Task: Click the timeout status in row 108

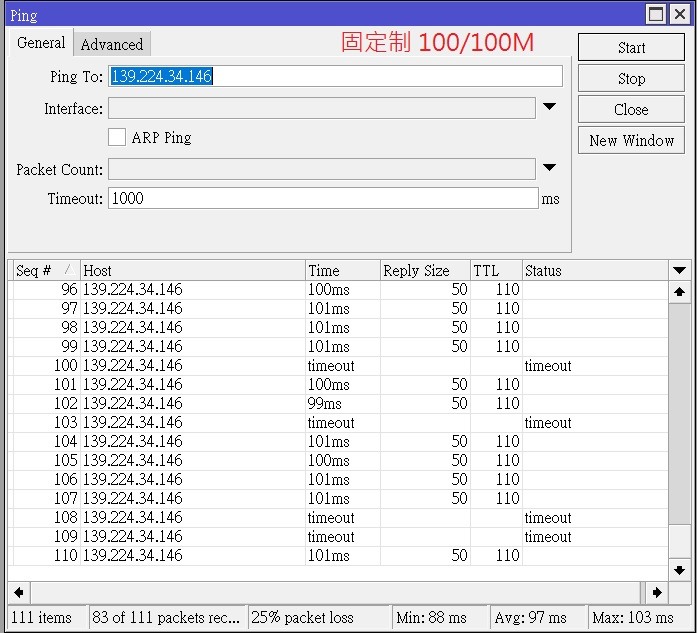Action: coord(548,518)
